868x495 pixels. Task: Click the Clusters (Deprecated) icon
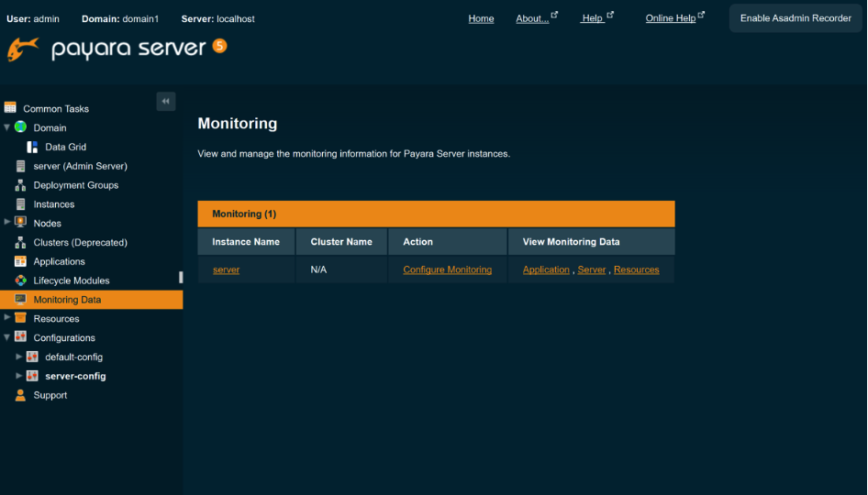click(x=20, y=243)
